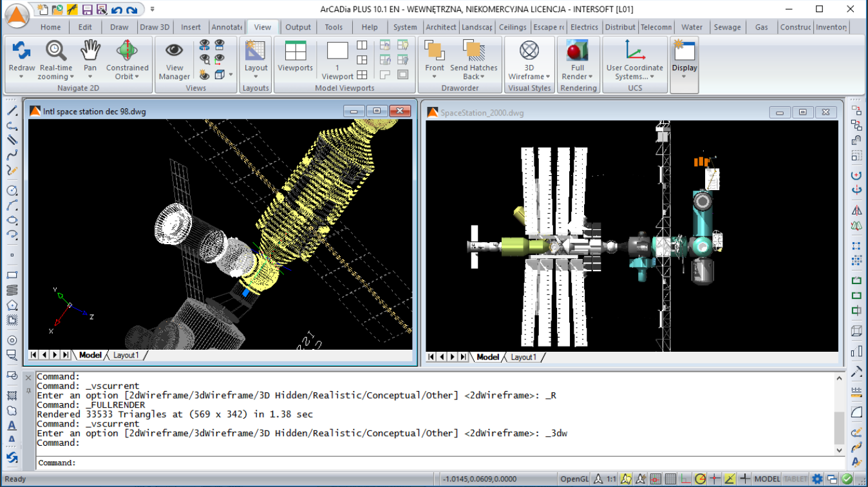Viewport: 868px width, 487px height.
Task: Toggle snap mode icon with red dotted grid
Action: (656, 479)
